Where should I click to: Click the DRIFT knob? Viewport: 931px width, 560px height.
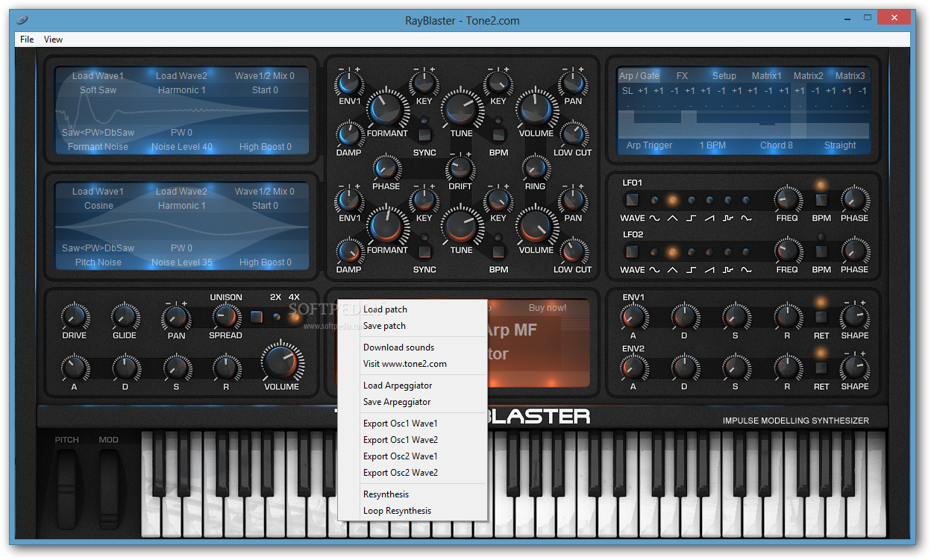[460, 168]
